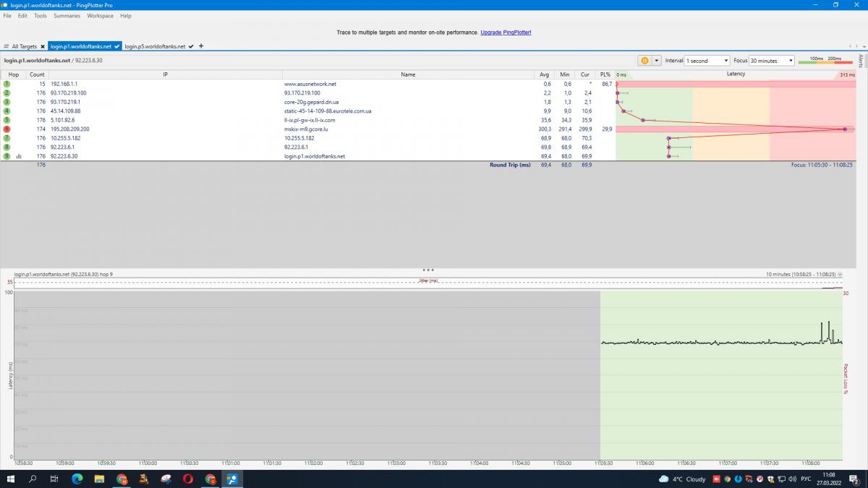Viewport: 868px width, 488px height.
Task: Select name www.asusnetwork.net
Action: [x=310, y=84]
